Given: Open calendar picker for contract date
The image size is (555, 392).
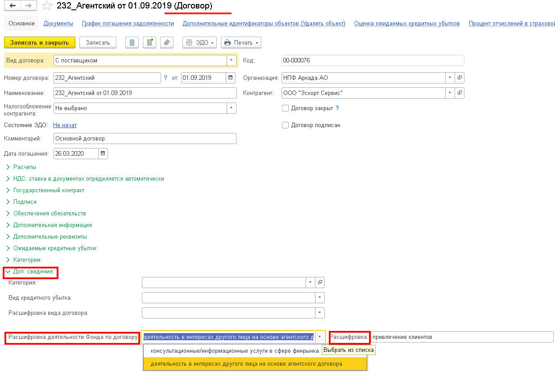Looking at the screenshot, I should pyautogui.click(x=231, y=78).
